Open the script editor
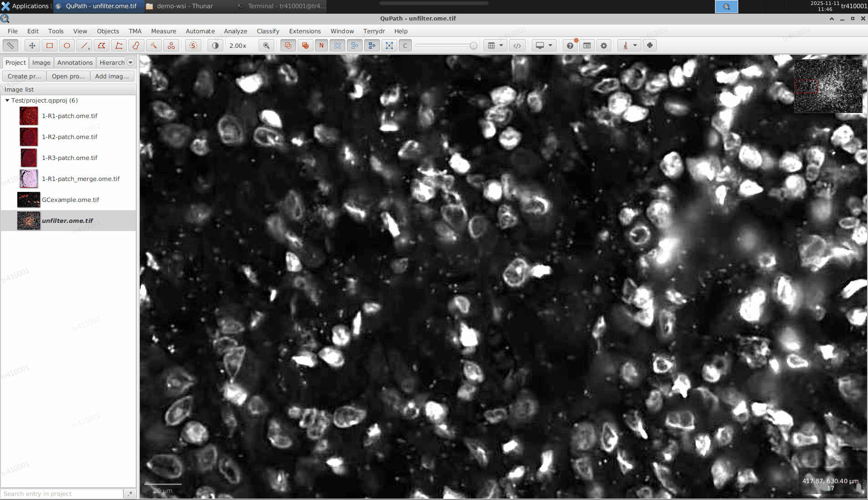The height and width of the screenshot is (500, 868). click(517, 46)
